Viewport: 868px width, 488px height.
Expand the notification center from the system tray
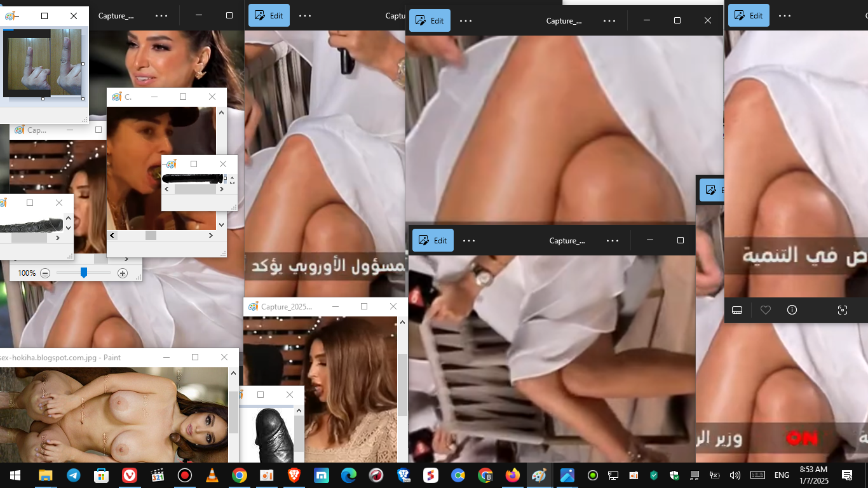(x=846, y=475)
